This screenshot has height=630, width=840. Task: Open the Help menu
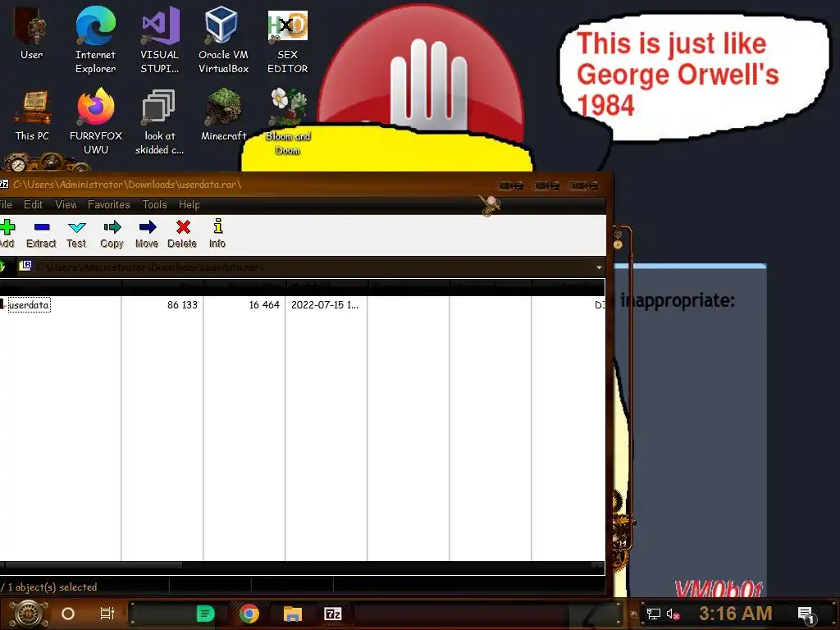click(189, 204)
